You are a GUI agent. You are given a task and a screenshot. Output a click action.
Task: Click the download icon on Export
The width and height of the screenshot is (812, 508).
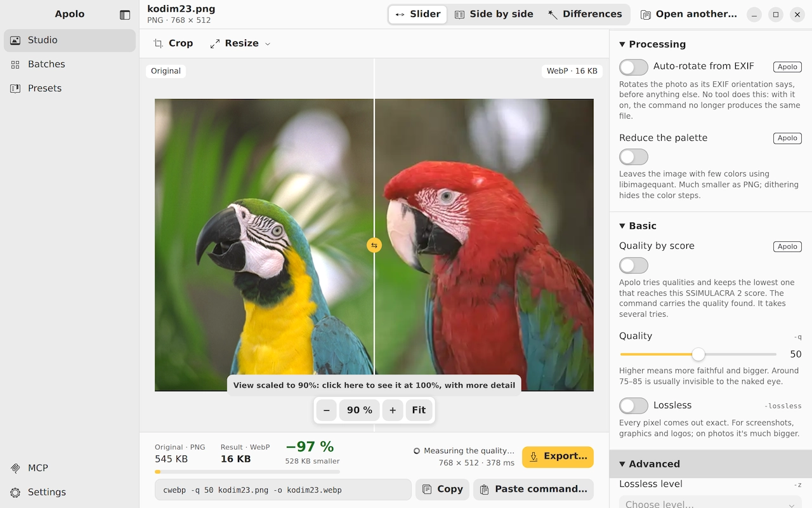534,457
